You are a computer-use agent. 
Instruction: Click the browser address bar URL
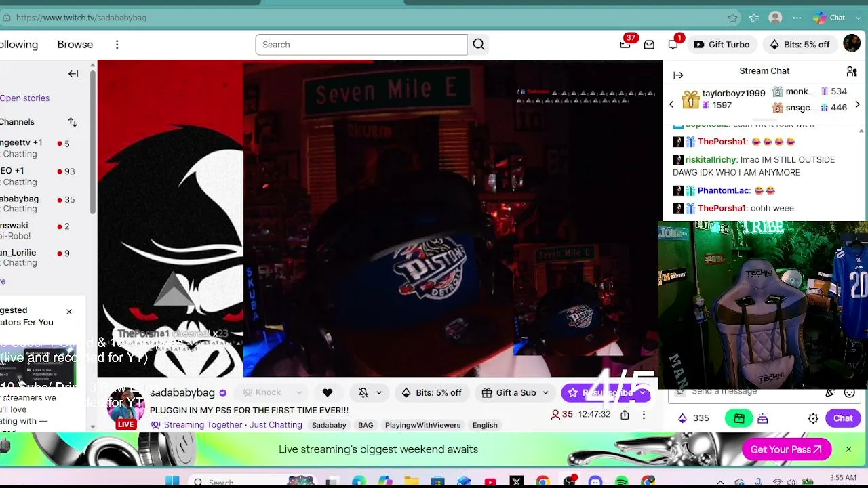[x=81, y=18]
